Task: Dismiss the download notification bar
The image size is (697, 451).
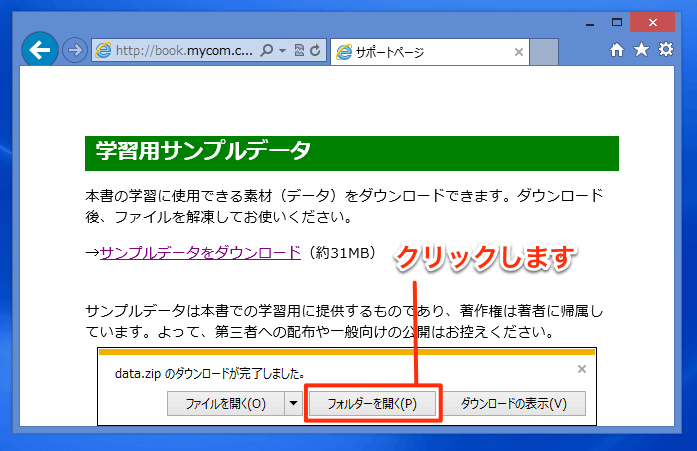Action: (x=582, y=369)
